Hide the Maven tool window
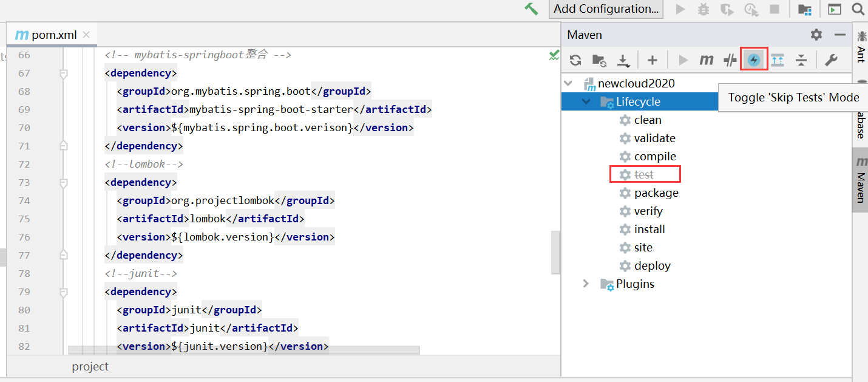The height and width of the screenshot is (382, 868). click(840, 35)
